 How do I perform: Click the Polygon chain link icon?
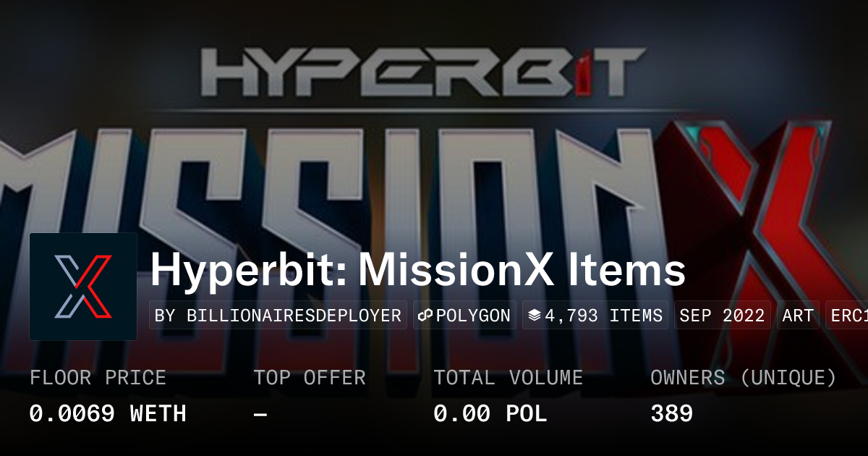[425, 316]
